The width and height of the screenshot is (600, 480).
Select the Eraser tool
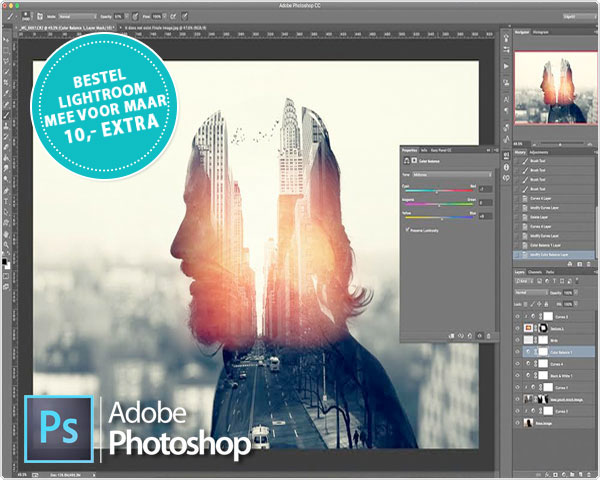[x=6, y=147]
